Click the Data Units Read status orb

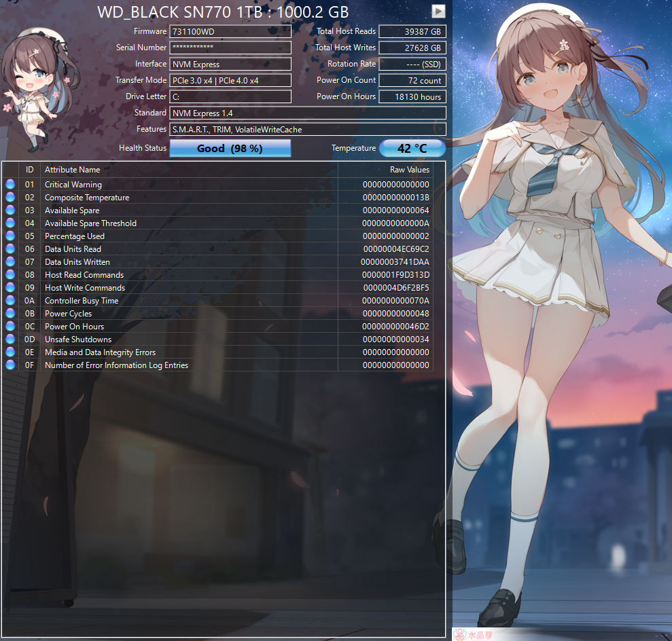click(10, 249)
